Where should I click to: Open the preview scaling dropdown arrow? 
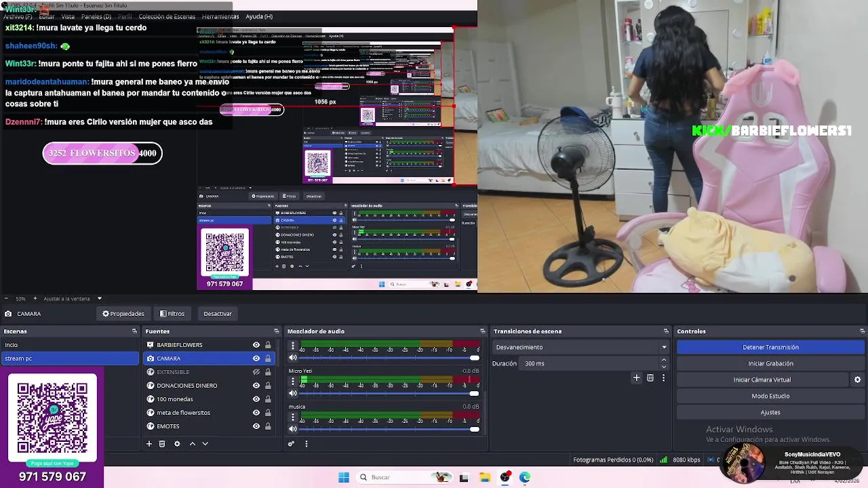(x=99, y=298)
